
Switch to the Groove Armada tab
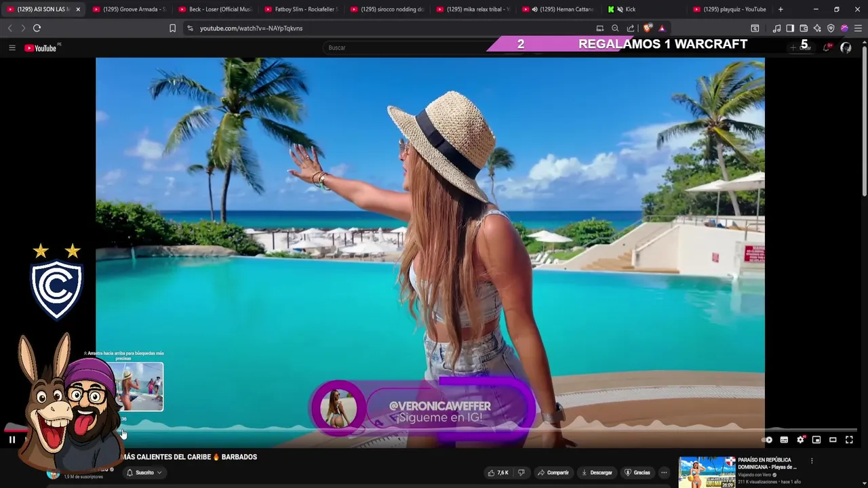129,9
